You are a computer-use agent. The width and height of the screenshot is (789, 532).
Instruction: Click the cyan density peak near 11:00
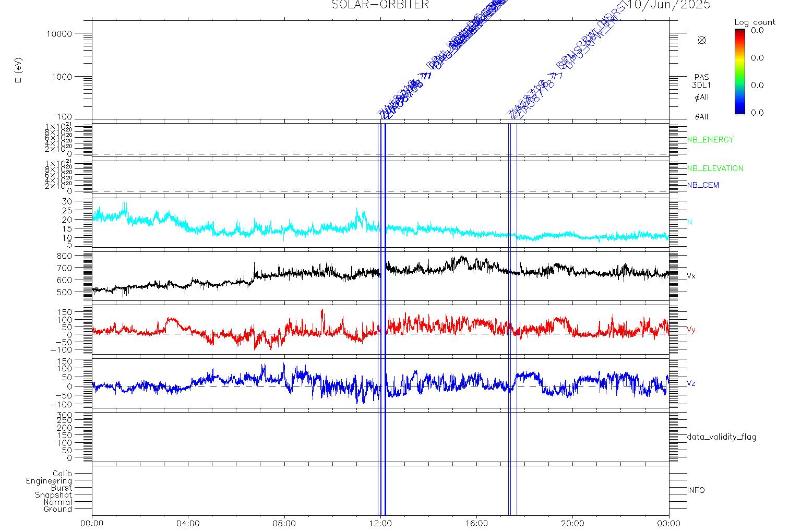point(360,217)
